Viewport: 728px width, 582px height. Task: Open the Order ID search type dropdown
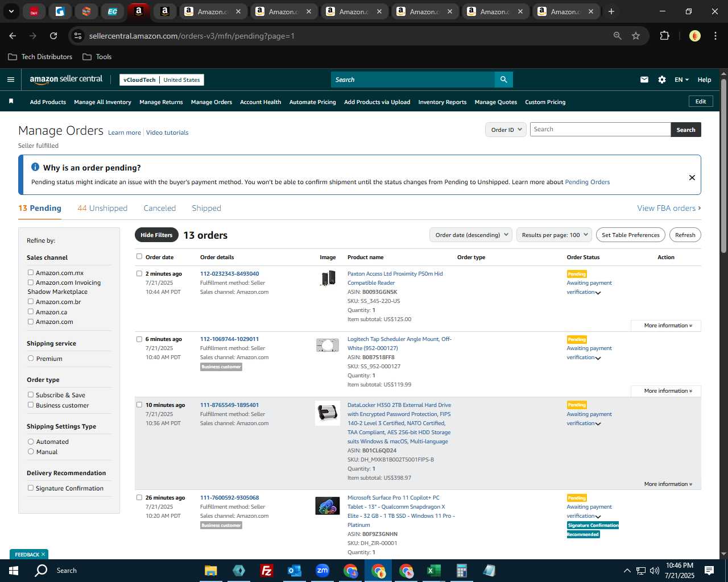[506, 130]
